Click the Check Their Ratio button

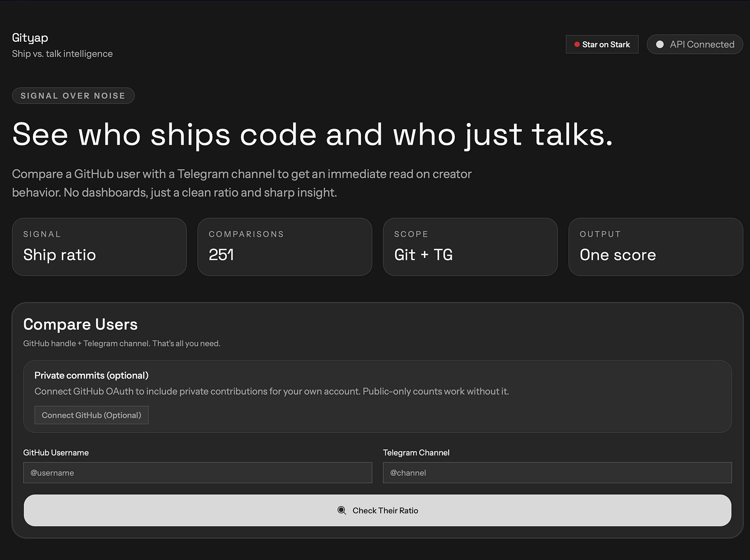(x=377, y=510)
